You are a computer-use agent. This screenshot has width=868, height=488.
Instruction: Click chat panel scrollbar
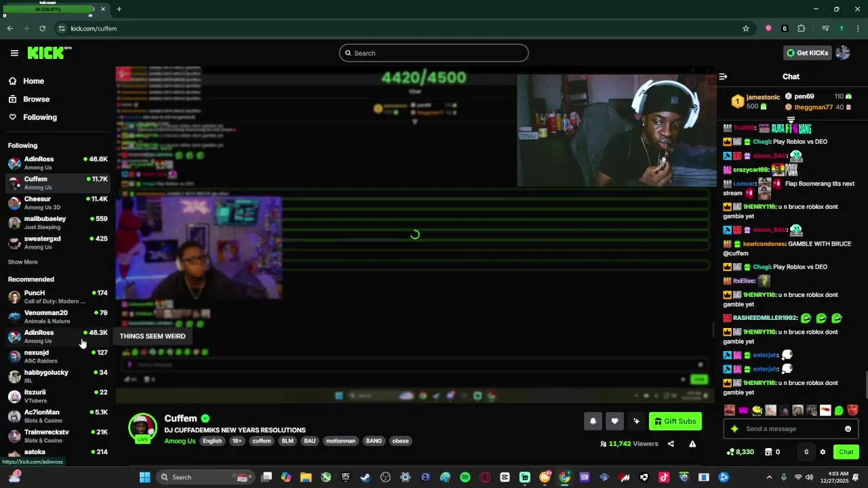[866, 385]
